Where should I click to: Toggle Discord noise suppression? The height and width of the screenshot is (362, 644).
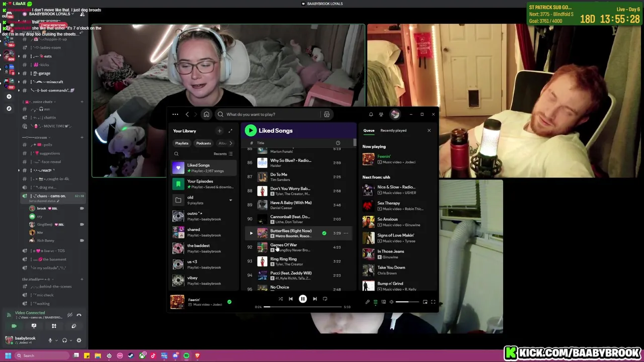coord(70,315)
